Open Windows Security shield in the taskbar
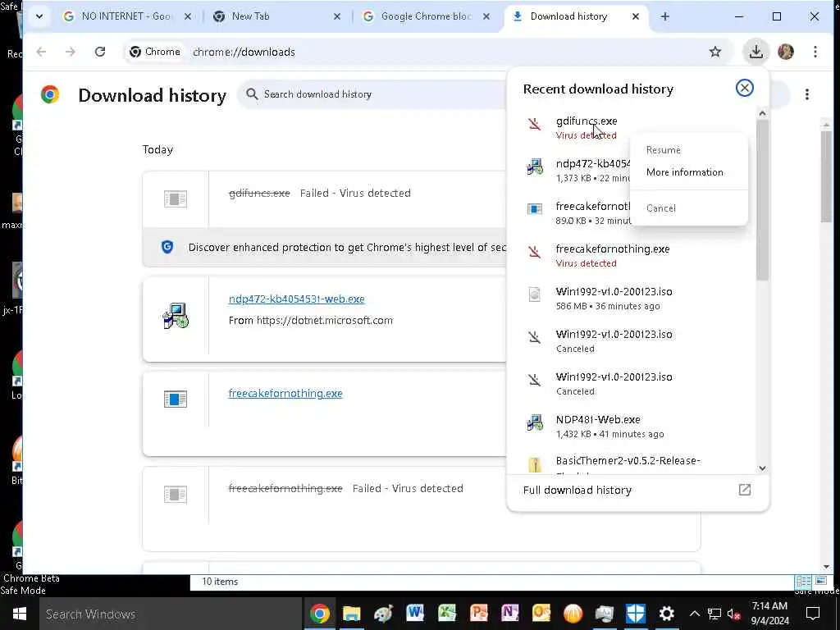The width and height of the screenshot is (840, 630). 636,614
